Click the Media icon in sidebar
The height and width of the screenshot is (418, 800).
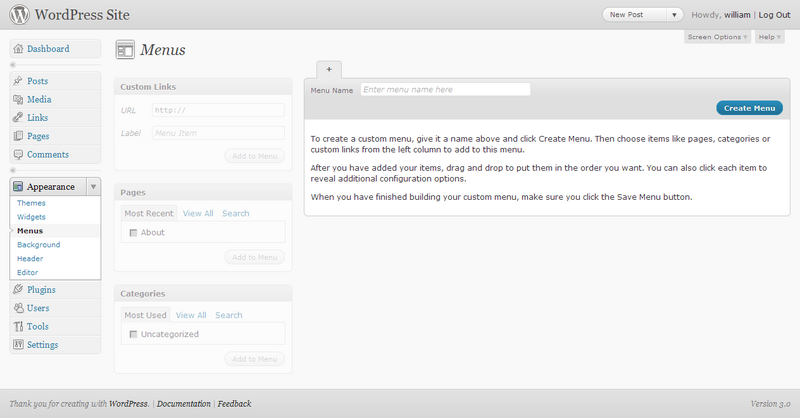[18, 99]
